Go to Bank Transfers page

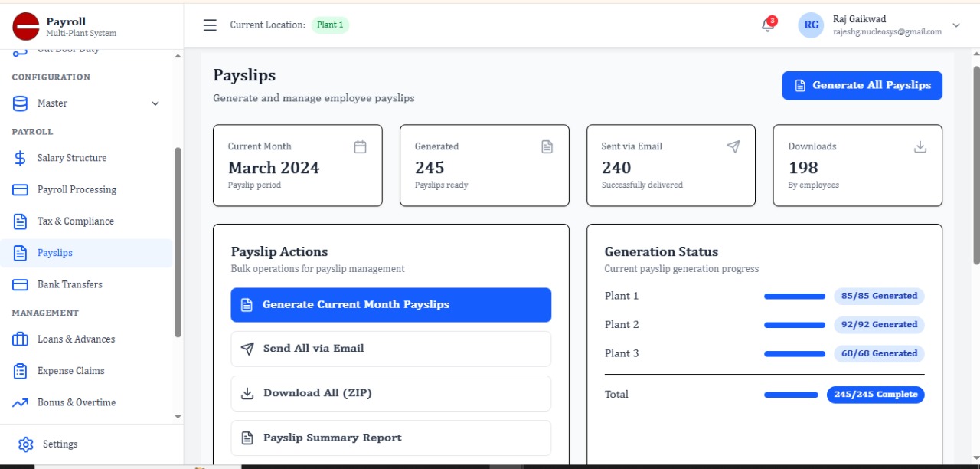click(x=70, y=284)
